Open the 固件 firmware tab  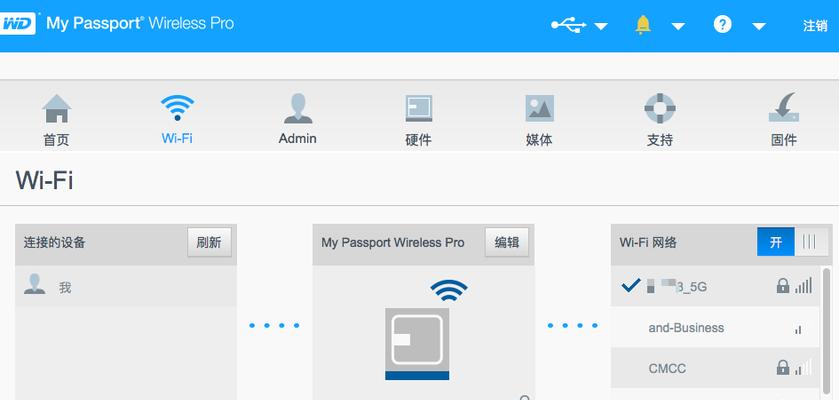[x=784, y=120]
